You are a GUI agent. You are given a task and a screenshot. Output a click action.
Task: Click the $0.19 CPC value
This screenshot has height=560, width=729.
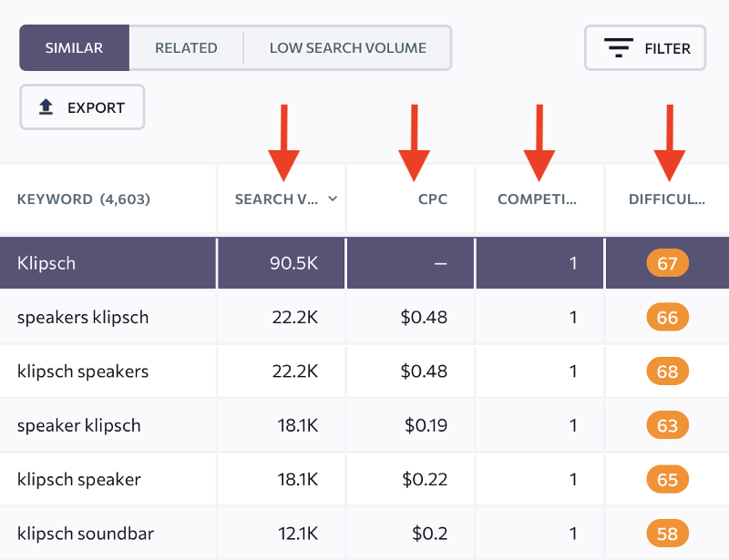[426, 425]
